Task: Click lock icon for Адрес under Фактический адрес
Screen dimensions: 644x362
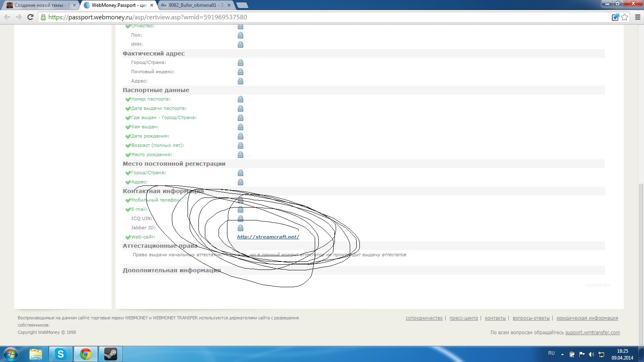Action: coord(240,81)
